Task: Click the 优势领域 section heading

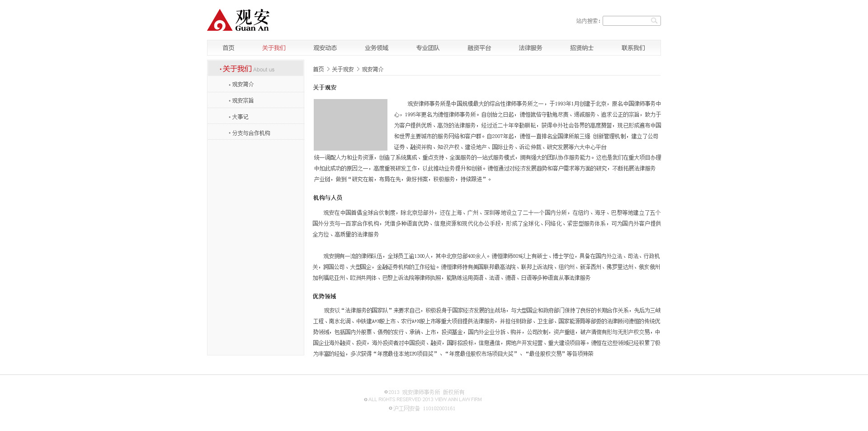Action: point(324,297)
